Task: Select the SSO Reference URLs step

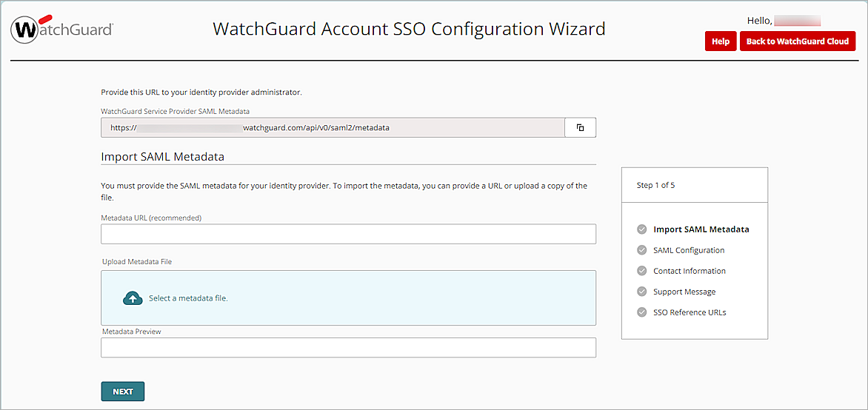Action: point(690,312)
